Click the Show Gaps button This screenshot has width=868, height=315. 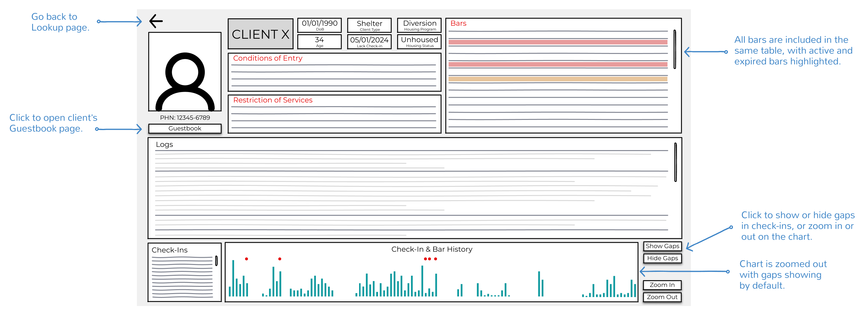[662, 246]
